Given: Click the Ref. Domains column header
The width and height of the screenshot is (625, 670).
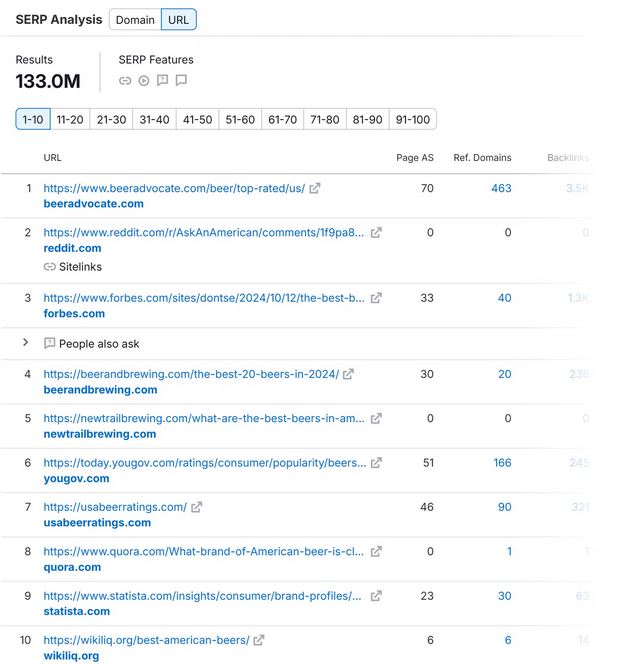Looking at the screenshot, I should click(x=482, y=158).
